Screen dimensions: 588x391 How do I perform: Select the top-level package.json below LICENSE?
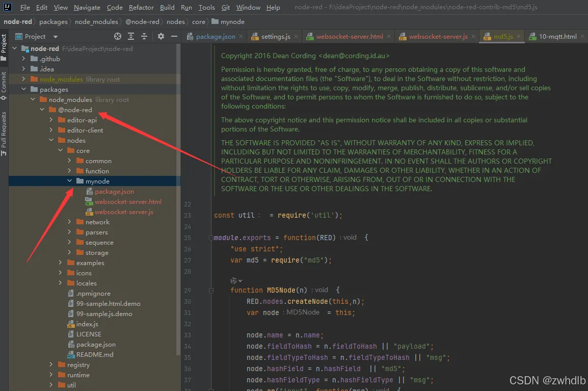(x=96, y=345)
